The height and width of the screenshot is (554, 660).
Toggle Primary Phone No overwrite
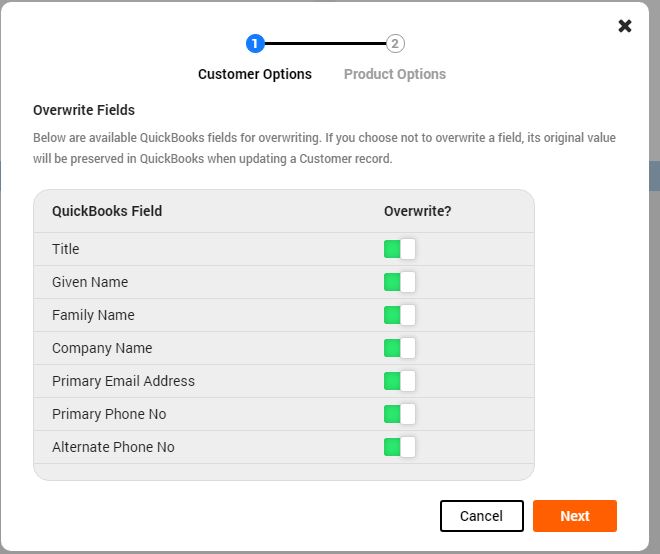point(399,414)
